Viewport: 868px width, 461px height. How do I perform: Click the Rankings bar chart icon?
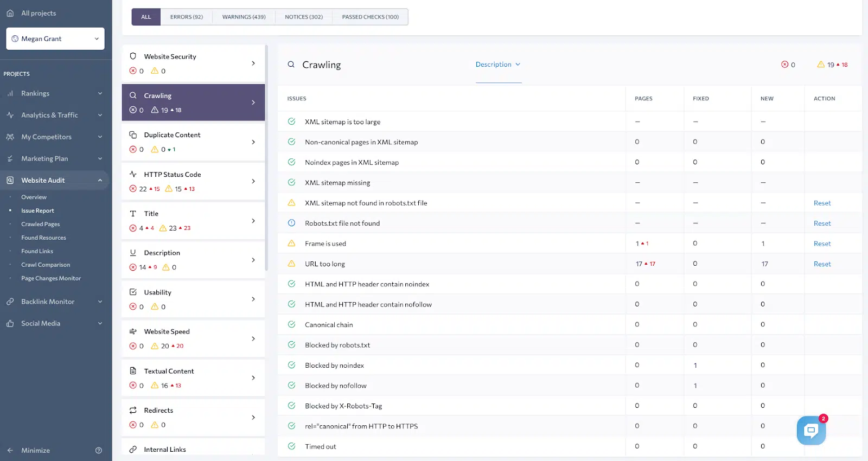pyautogui.click(x=10, y=93)
